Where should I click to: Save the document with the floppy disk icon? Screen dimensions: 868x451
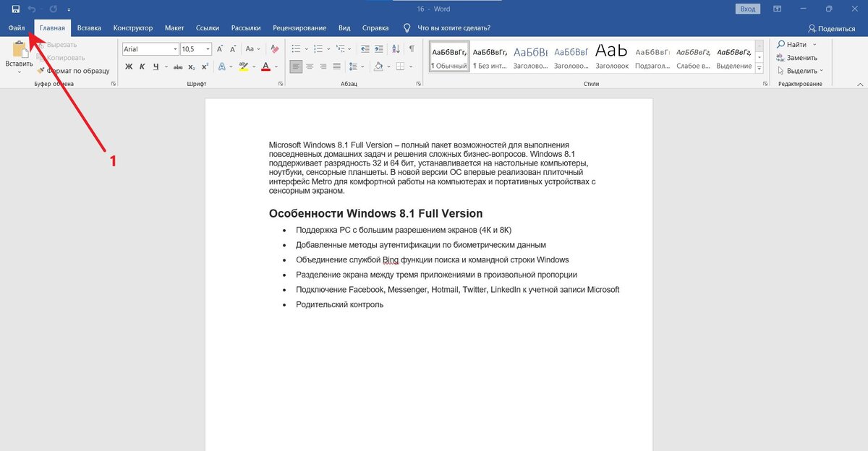pos(15,9)
